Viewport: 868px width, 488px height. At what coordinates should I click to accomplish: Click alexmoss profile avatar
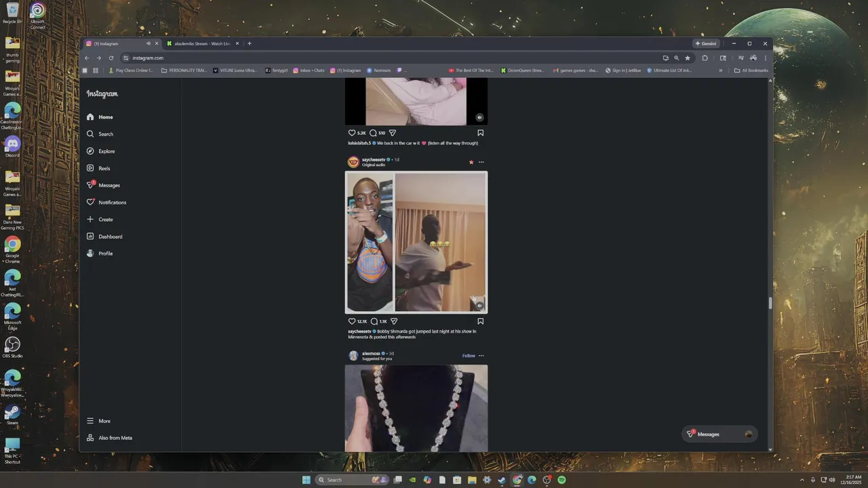tap(353, 356)
